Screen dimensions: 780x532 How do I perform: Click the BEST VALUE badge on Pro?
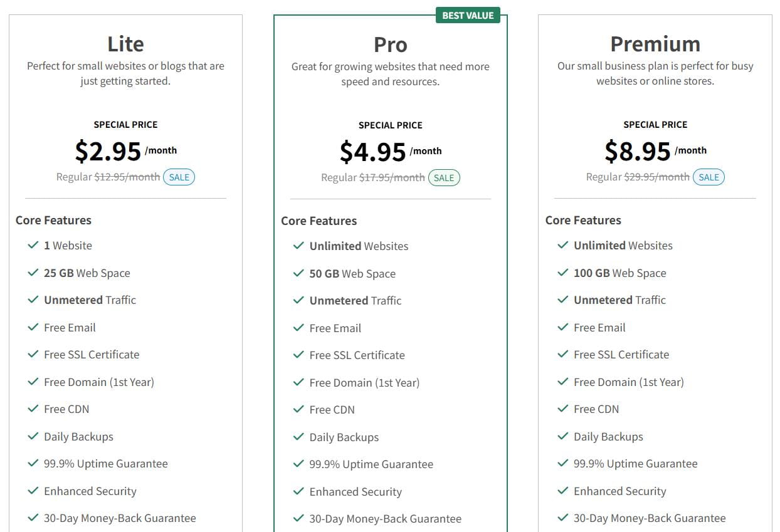pyautogui.click(x=468, y=16)
